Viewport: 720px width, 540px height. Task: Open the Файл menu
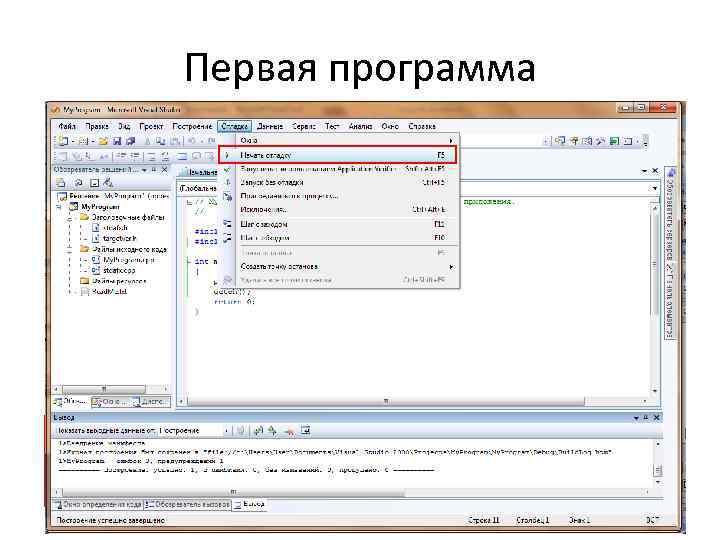pos(67,126)
